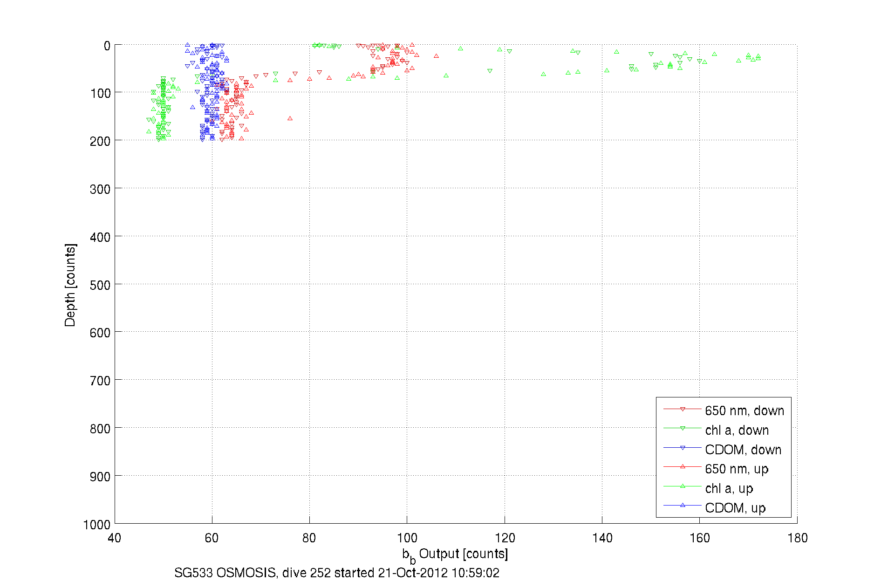881x588 pixels.
Task: Select the '650 nm, down' legend entry
Action: [x=724, y=410]
